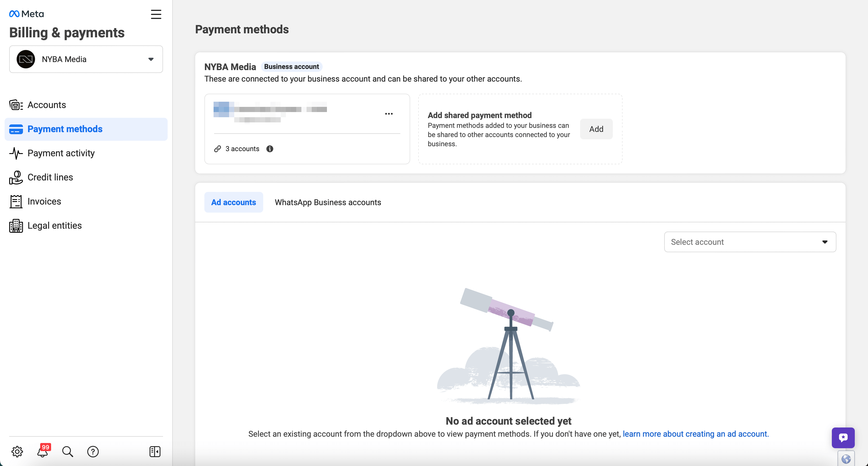This screenshot has height=466, width=868.
Task: Click the Meta logo
Action: click(x=26, y=14)
